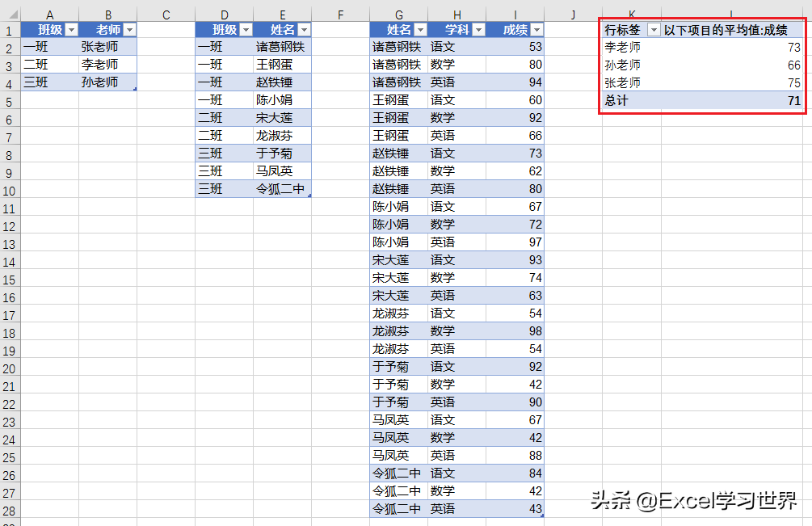812x526 pixels.
Task: Click cell 一班 in column A
Action: coord(50,47)
